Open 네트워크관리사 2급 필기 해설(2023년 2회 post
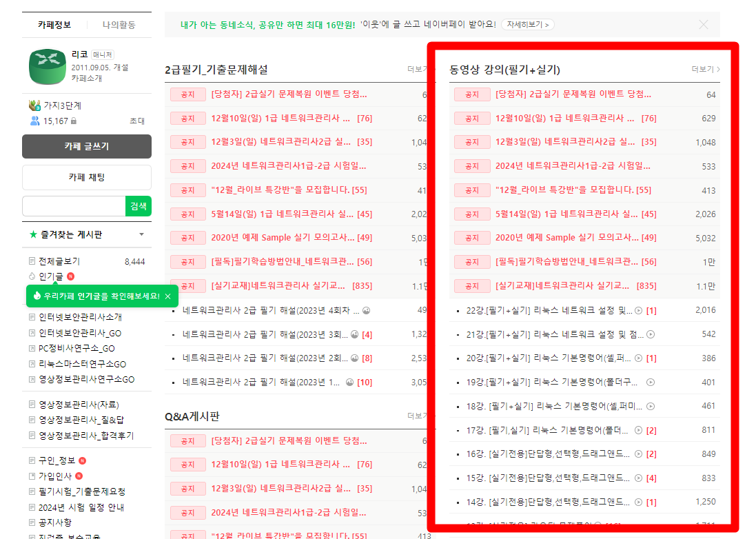Screen dimensions: 756x539 point(265,358)
